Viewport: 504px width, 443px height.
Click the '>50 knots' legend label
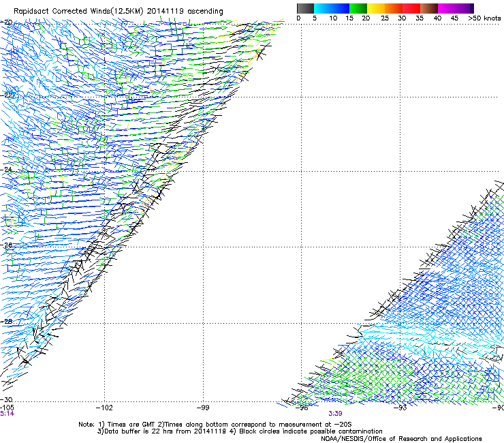(x=484, y=18)
